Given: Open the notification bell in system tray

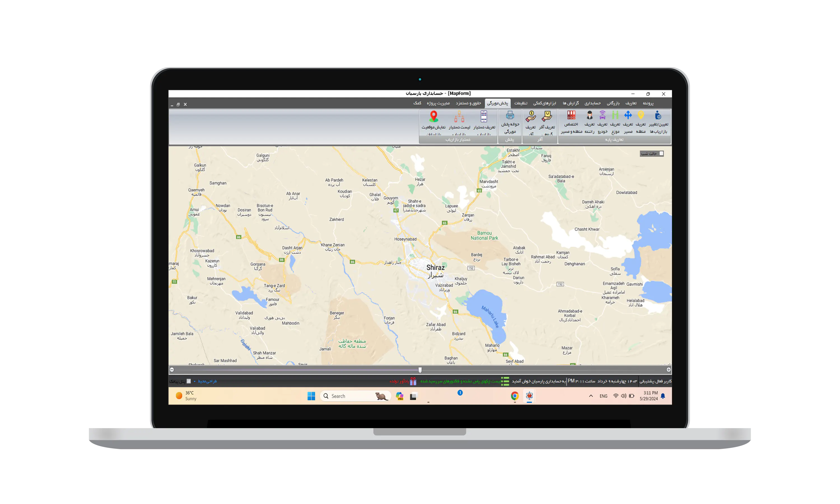Looking at the screenshot, I should tap(663, 396).
